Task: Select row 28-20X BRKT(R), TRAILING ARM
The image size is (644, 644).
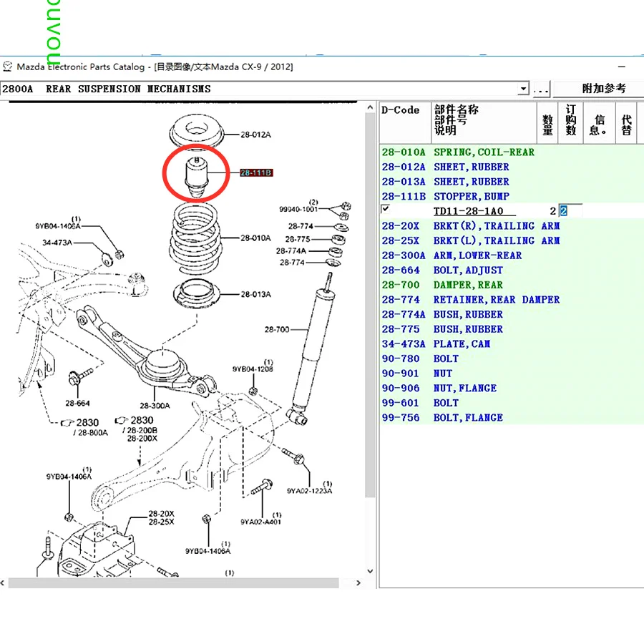Action: (512, 226)
